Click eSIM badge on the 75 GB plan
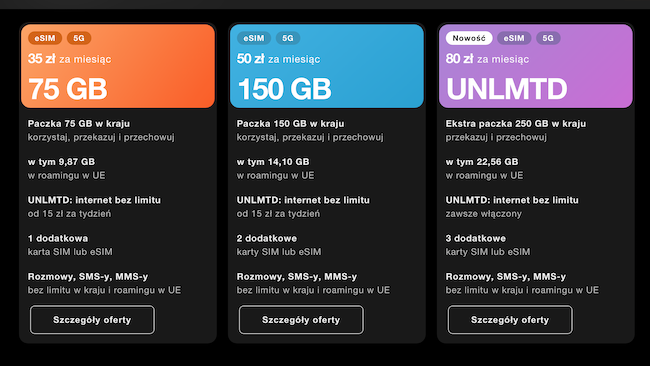650x366 pixels. 45,38
